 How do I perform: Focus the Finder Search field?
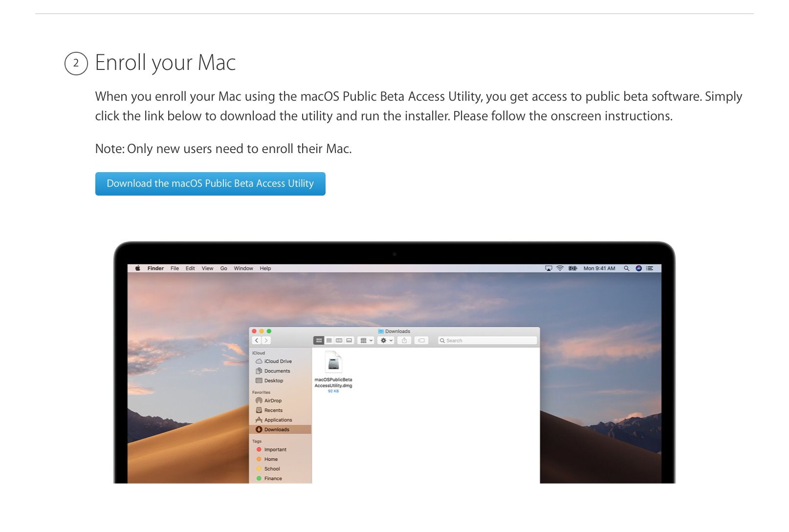click(x=487, y=340)
